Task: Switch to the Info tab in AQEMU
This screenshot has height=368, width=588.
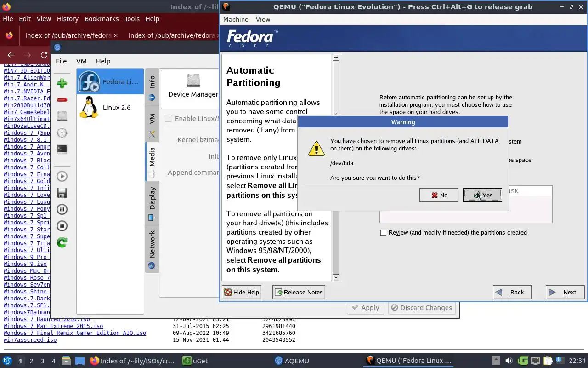Action: click(x=152, y=88)
